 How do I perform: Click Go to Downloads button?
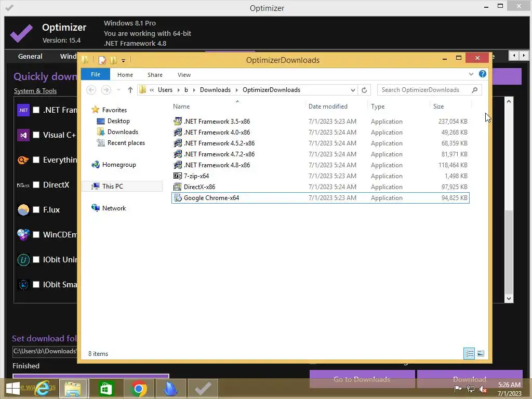[362, 379]
